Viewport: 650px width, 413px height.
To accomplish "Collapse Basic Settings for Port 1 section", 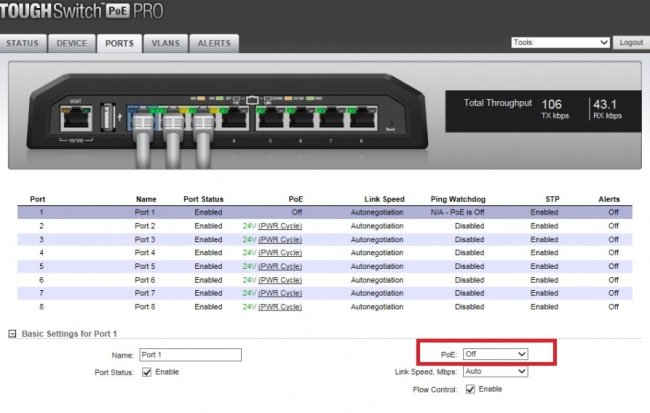I will pos(12,333).
